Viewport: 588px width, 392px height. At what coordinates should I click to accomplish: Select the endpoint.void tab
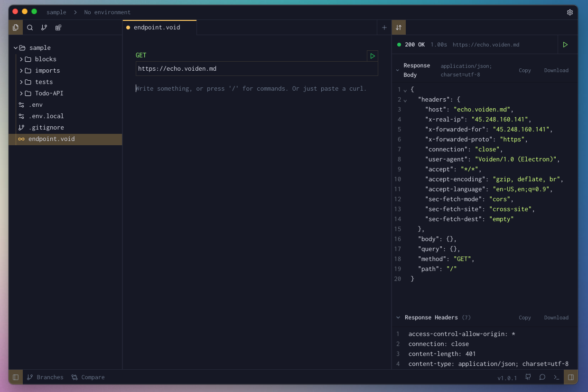click(157, 28)
